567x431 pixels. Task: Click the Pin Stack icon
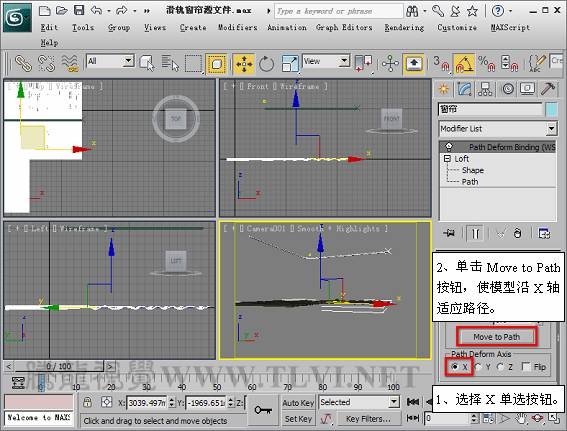[449, 234]
